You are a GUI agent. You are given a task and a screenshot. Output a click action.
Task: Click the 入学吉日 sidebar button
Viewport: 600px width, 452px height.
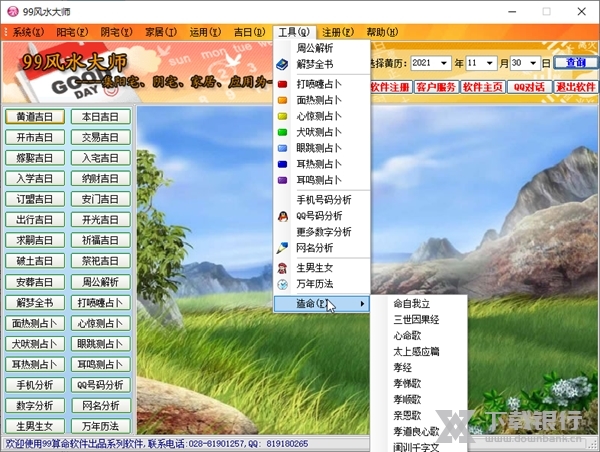point(35,179)
